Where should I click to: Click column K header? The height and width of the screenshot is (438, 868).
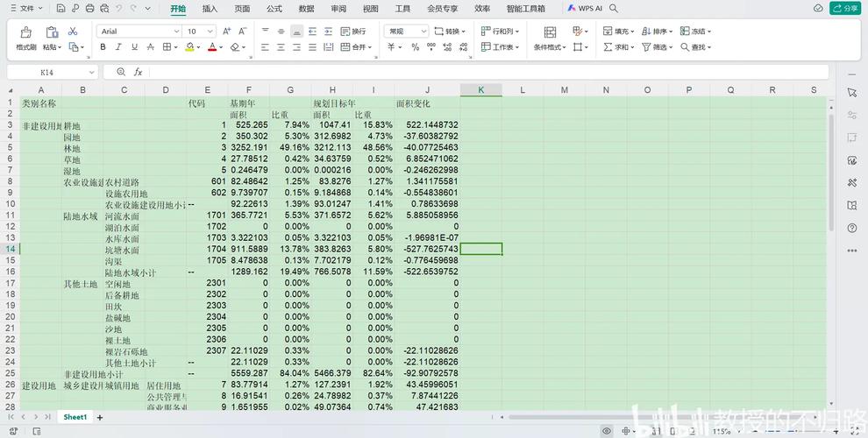(x=481, y=89)
